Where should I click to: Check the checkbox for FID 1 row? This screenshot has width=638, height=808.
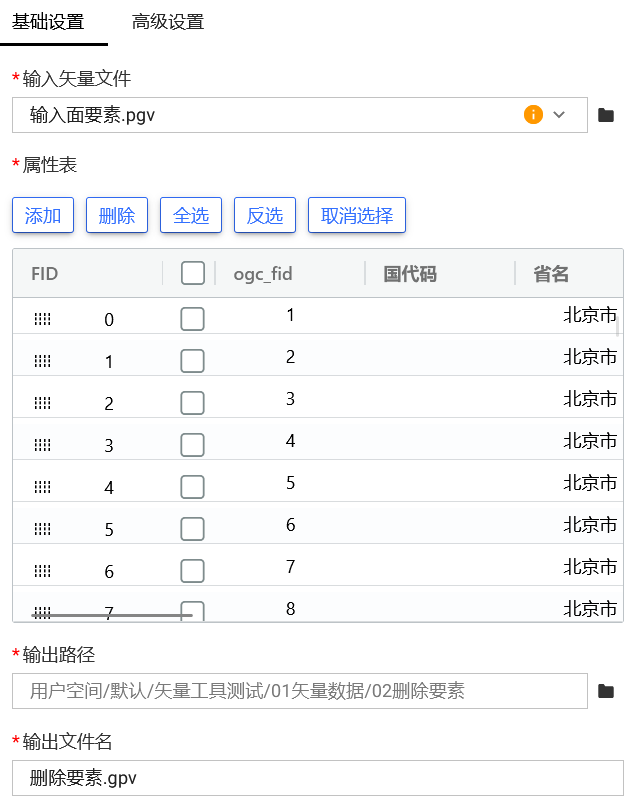pyautogui.click(x=192, y=361)
